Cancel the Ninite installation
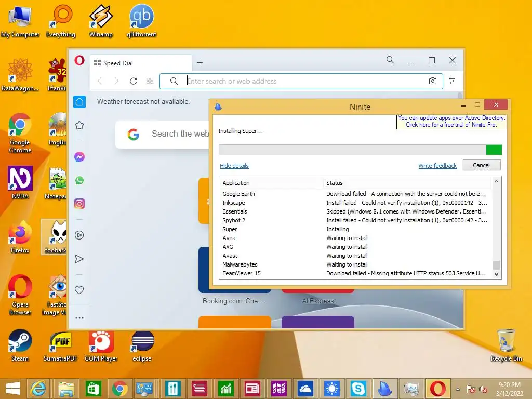The height and width of the screenshot is (399, 532). coord(482,165)
